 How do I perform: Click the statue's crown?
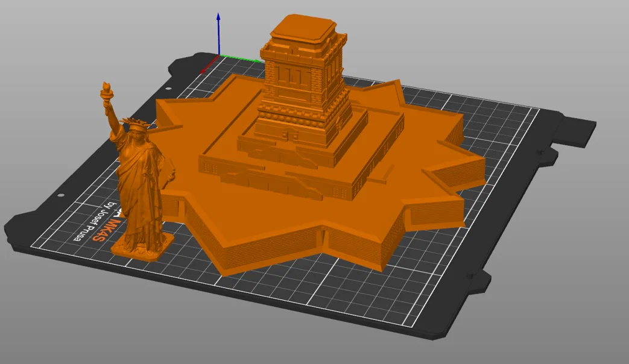[x=136, y=124]
